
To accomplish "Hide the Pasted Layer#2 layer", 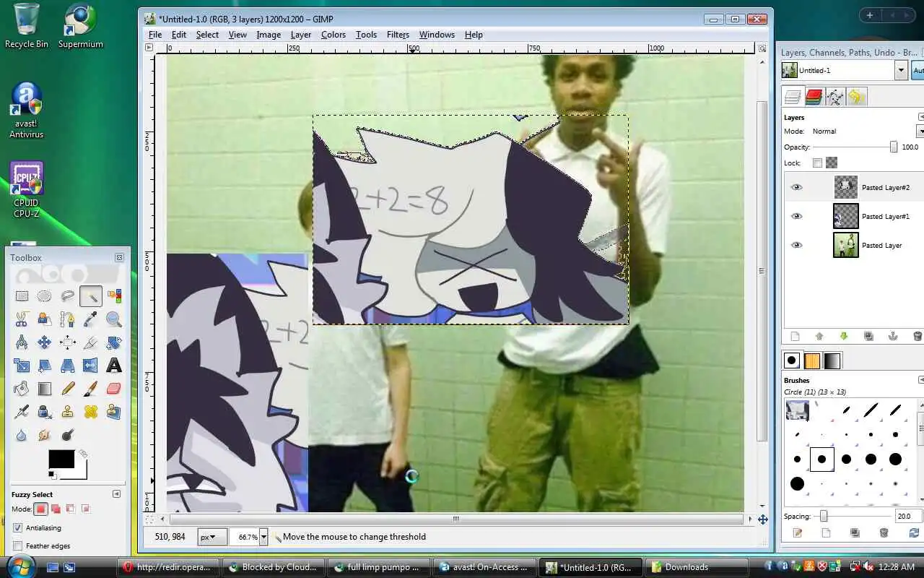I will pyautogui.click(x=796, y=187).
